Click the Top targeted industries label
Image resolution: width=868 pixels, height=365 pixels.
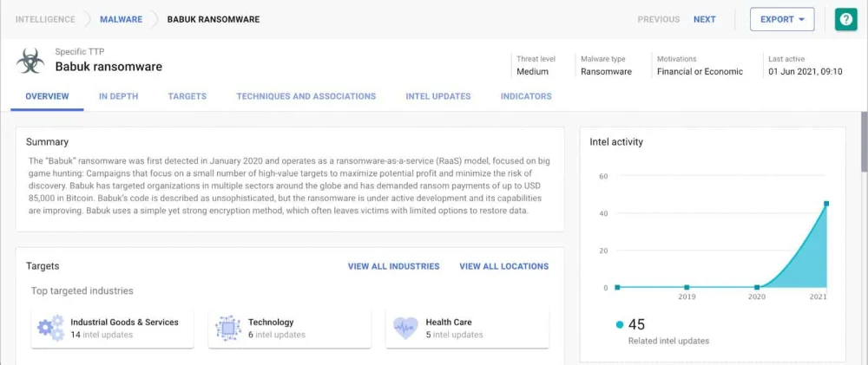pos(82,291)
